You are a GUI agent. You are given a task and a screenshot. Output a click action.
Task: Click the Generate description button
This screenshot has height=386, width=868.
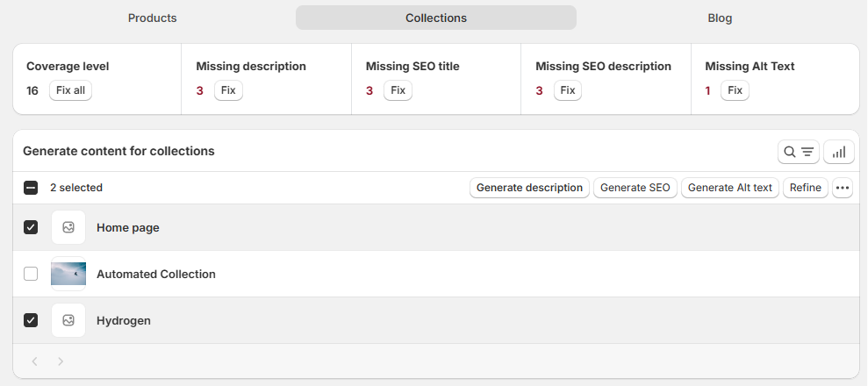529,188
